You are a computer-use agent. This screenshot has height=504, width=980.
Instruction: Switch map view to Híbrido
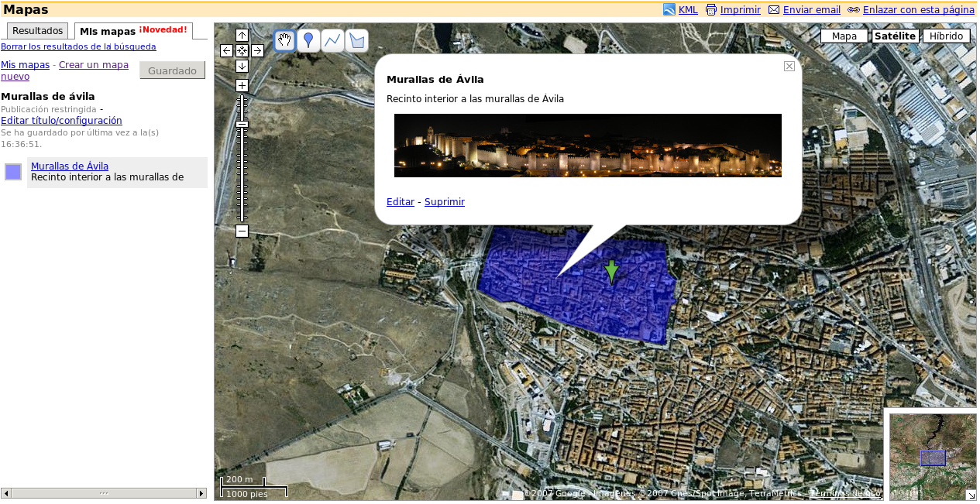(x=946, y=36)
